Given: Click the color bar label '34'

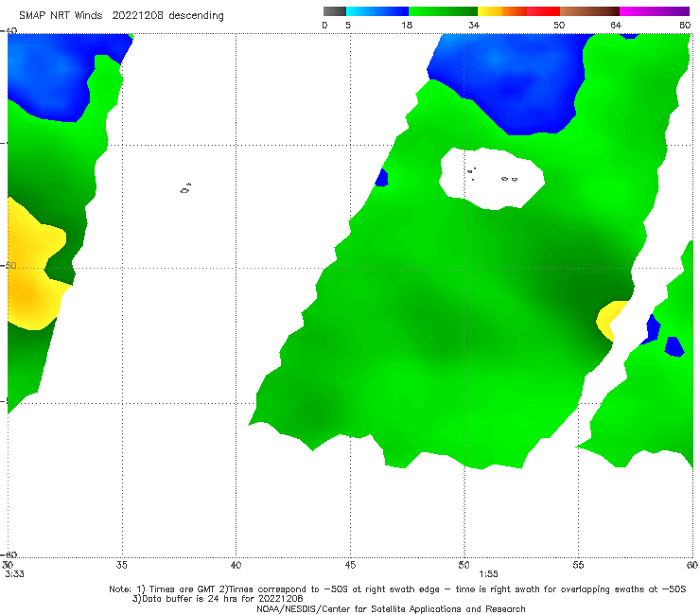Looking at the screenshot, I should [x=474, y=25].
